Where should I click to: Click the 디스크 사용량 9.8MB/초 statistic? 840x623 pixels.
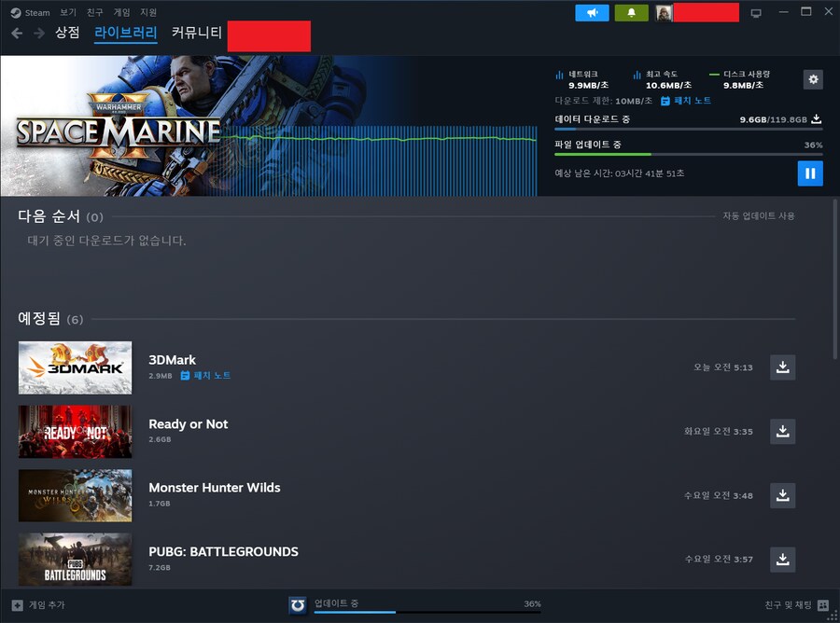point(740,80)
